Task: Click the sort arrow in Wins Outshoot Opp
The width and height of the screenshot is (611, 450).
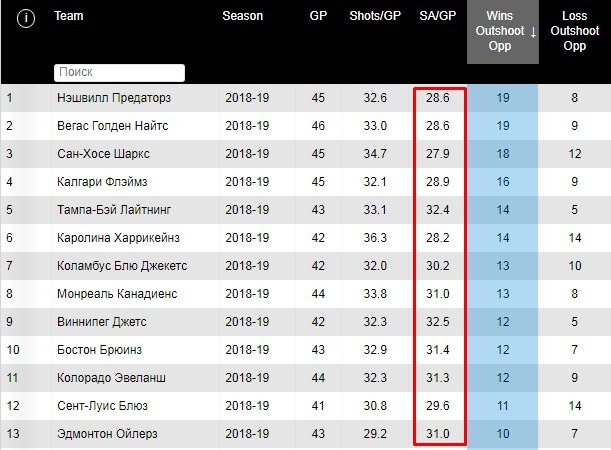Action: click(533, 31)
